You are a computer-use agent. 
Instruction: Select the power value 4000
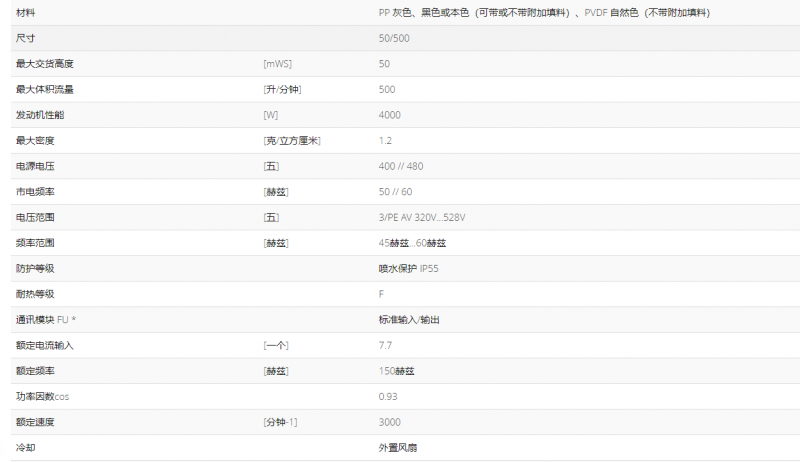click(389, 115)
